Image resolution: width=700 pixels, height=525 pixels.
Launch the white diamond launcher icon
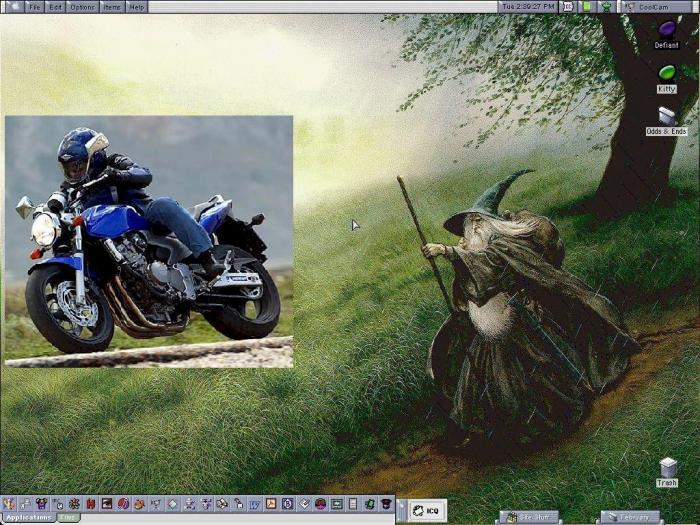pyautogui.click(x=304, y=504)
